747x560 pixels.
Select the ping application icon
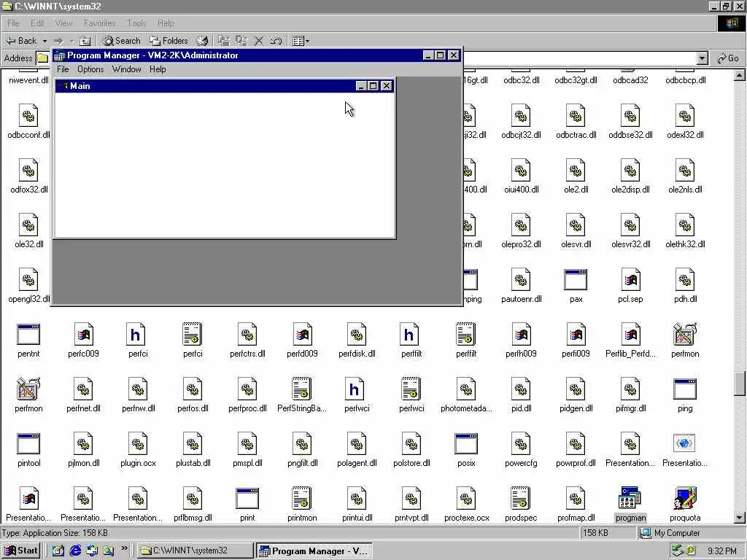coord(685,389)
